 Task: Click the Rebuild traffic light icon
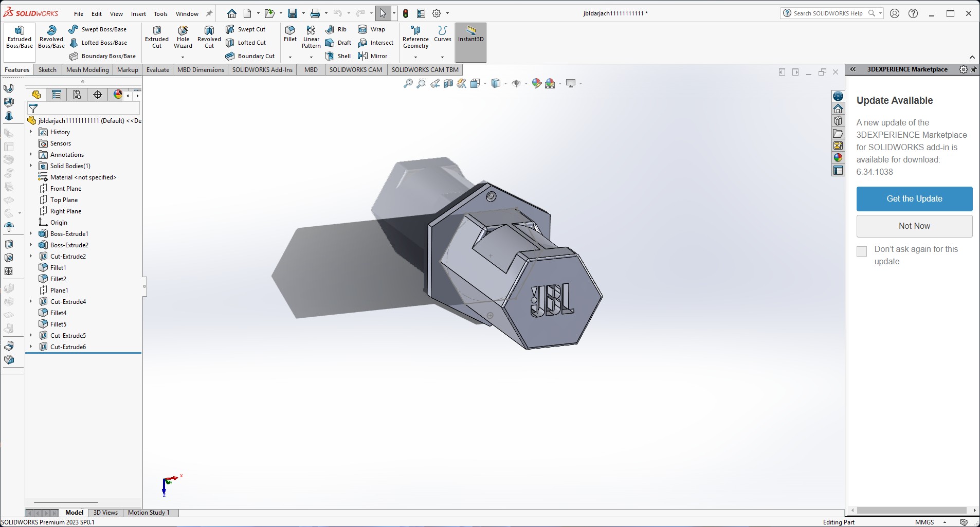pos(406,13)
